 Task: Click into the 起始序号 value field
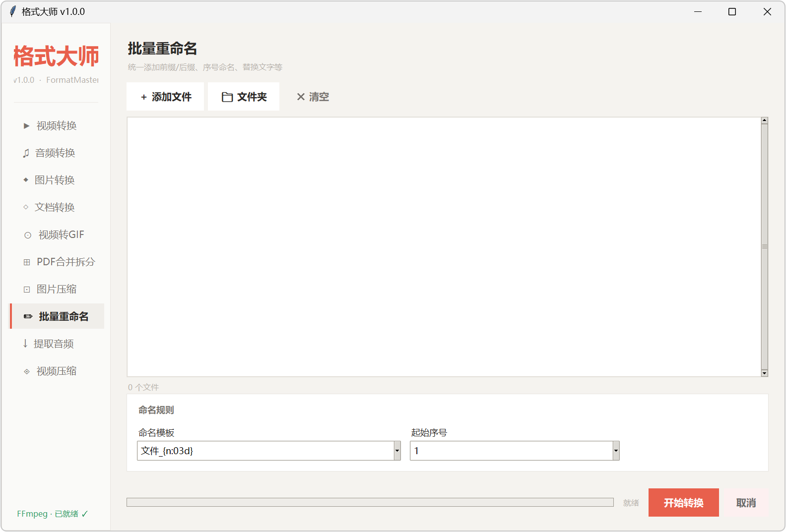coord(512,451)
